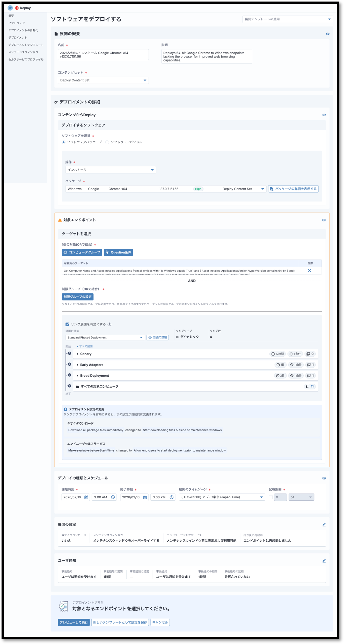Open the 展開テンプレートの適用 dropdown
The height and width of the screenshot is (644, 344).
[x=287, y=19]
